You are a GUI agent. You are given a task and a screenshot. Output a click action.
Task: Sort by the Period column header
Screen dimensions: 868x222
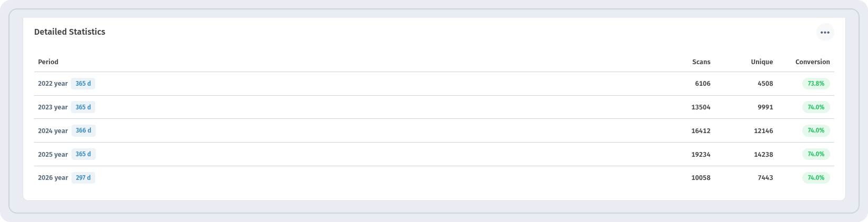(x=48, y=62)
